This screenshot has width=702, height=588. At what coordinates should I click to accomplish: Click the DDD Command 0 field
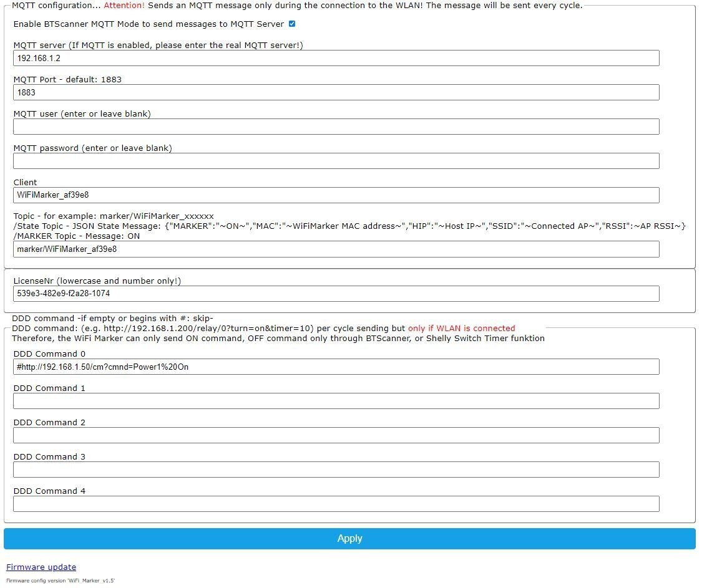point(336,367)
